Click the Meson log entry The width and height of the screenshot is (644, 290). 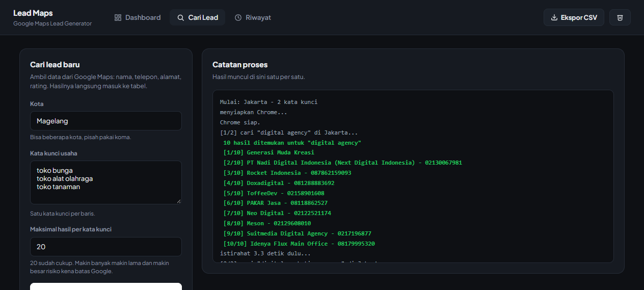pos(267,223)
